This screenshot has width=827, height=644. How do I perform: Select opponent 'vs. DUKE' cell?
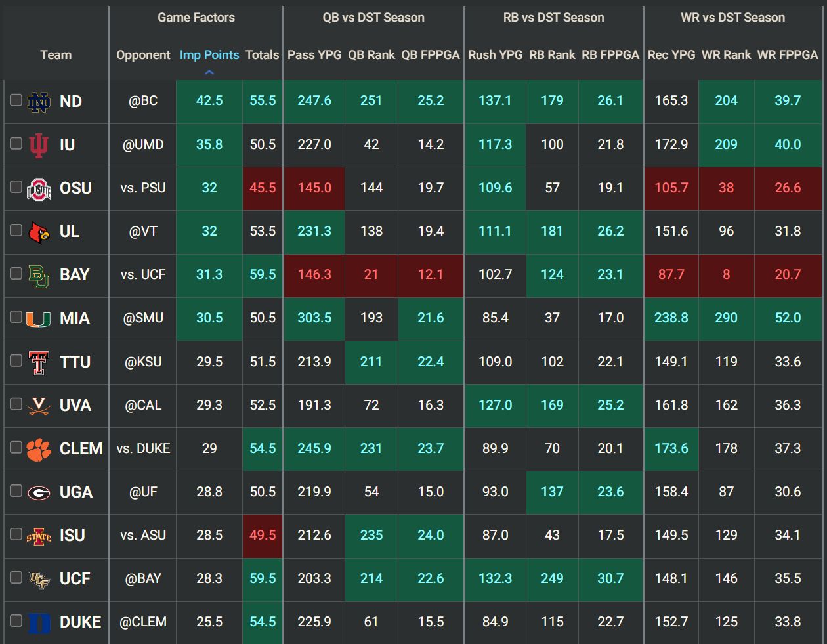point(143,449)
